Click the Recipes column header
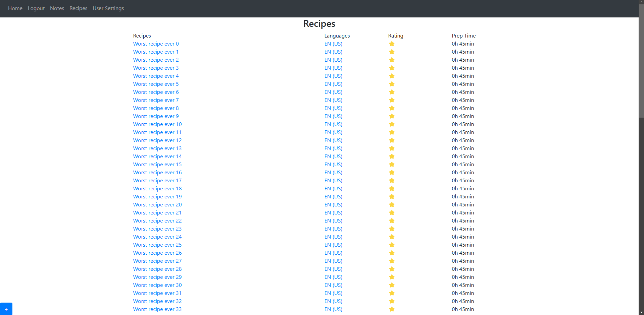The width and height of the screenshot is (644, 315). pyautogui.click(x=142, y=36)
